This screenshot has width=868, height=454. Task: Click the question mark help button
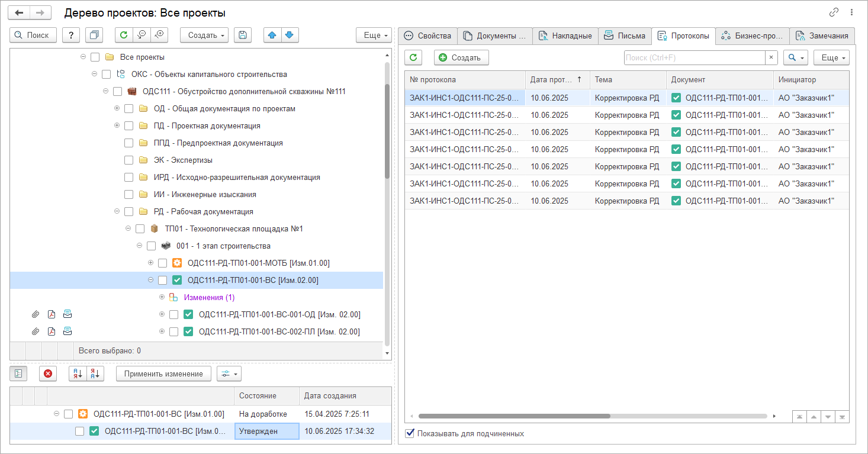point(71,36)
